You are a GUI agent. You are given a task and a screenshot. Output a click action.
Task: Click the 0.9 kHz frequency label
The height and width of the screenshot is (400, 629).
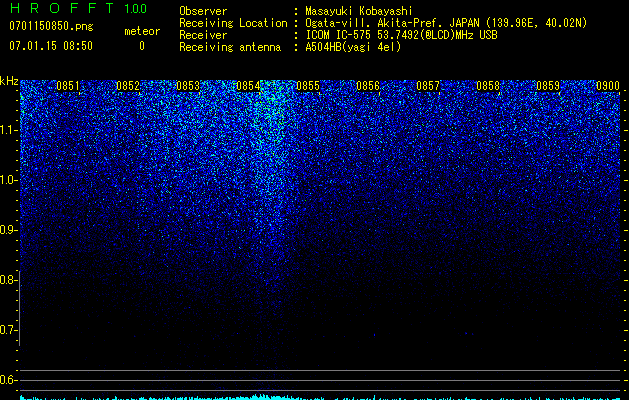tap(8, 230)
